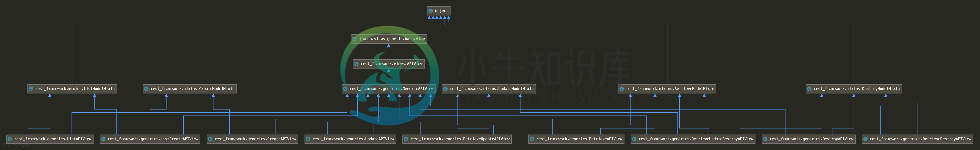Click the class icon of generics.CreateAPIView node

pos(210,139)
